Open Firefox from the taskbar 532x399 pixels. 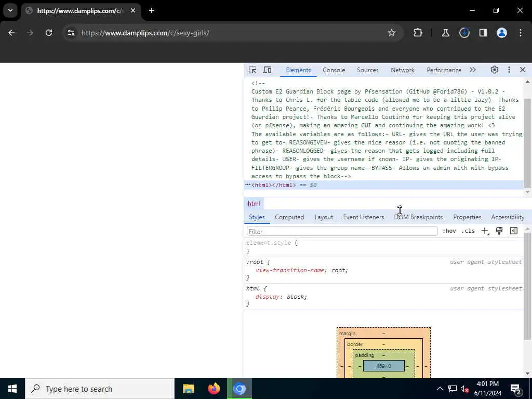tap(214, 389)
